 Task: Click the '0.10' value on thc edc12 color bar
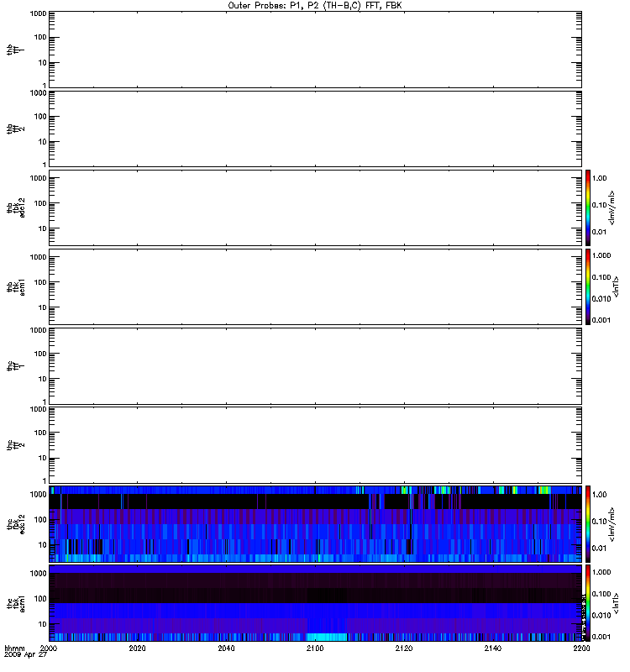click(599, 521)
